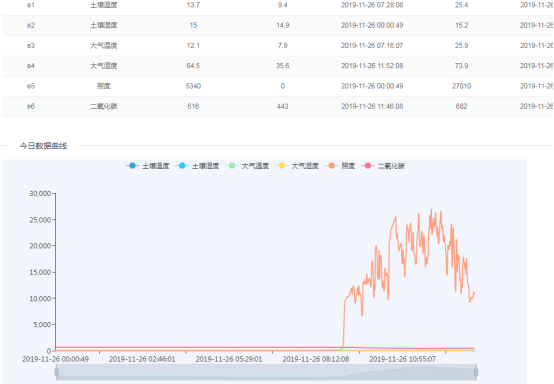The height and width of the screenshot is (384, 554).
Task: Click timestamp 2019-11-26 00:00:49 in row e5
Action: pos(372,86)
